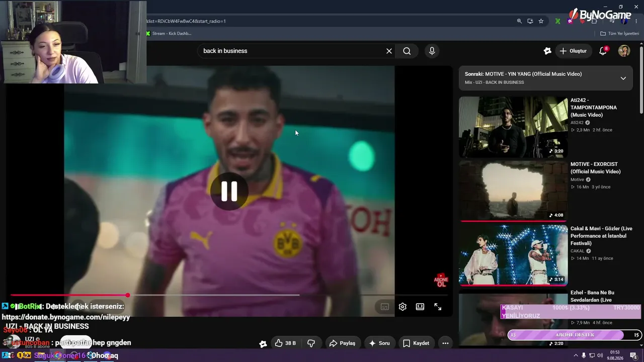Show hidden system tray icons chevron
The height and width of the screenshot is (362, 644).
[576, 356]
